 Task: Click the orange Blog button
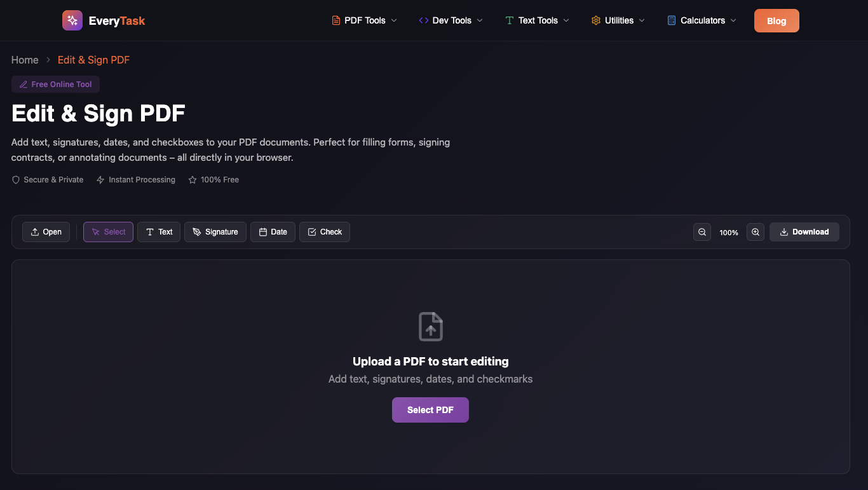[776, 20]
